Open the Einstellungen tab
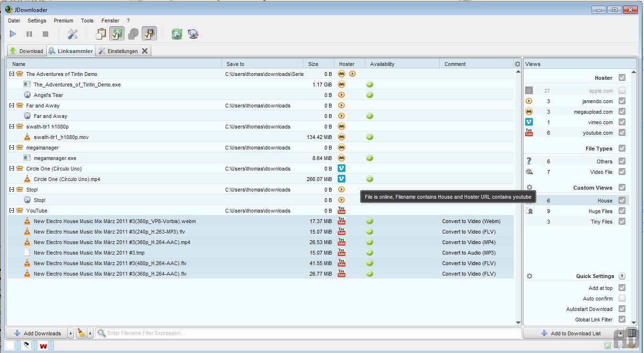 point(123,51)
